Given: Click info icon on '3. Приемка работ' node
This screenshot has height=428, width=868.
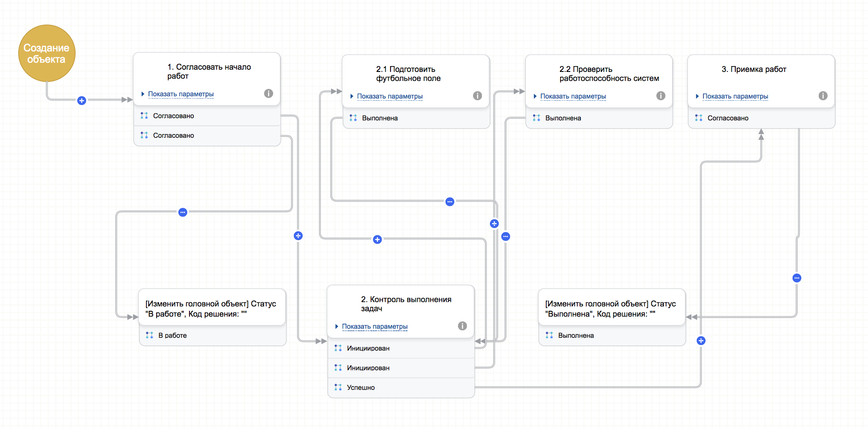Looking at the screenshot, I should [x=823, y=95].
